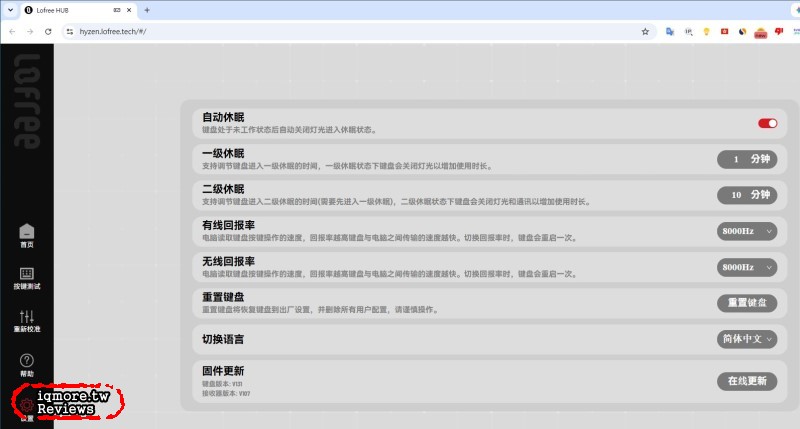Click the 二级休眠 10 分钟 time field
Image resolution: width=800 pixels, height=429 pixels.
(747, 195)
